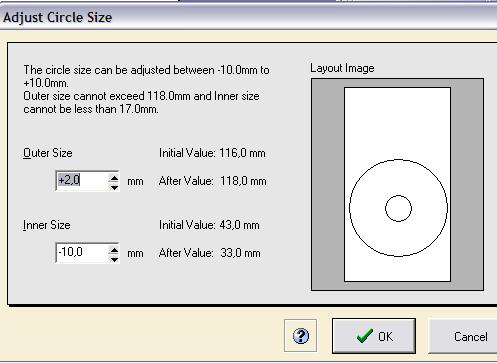Viewport: 497px width, 363px height.
Task: Increase Inner Size with up arrow
Action: pyautogui.click(x=114, y=249)
